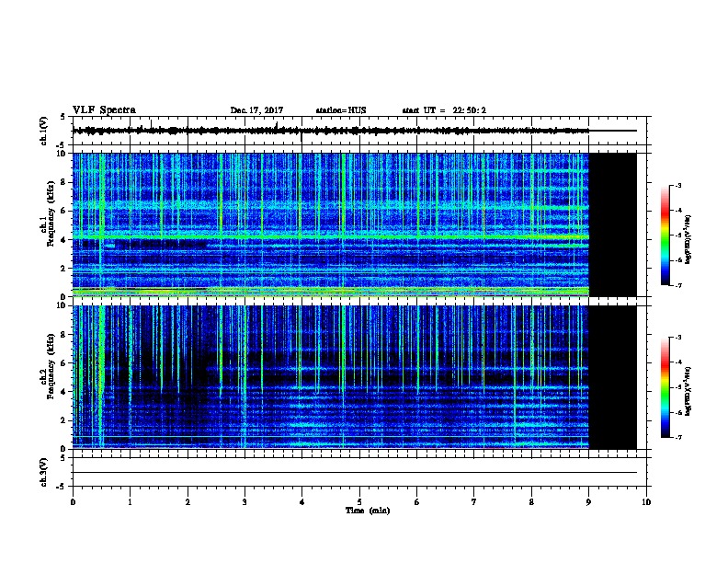
Task: Click the "8" kHz tick of ch.2 frequency axis
Action: point(64,335)
